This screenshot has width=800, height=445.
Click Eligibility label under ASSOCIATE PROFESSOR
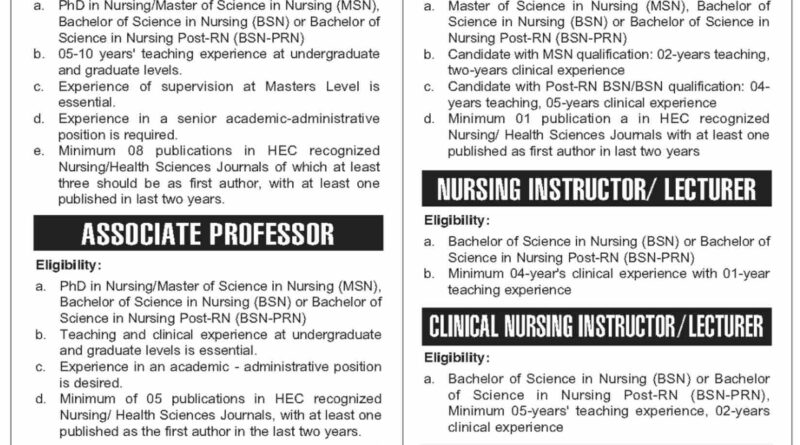[67, 265]
